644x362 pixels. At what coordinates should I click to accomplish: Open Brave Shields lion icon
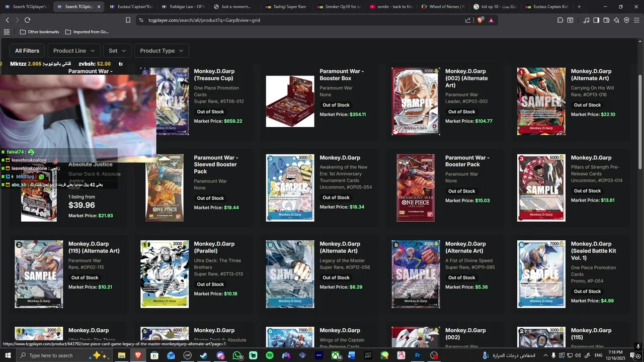(x=480, y=20)
